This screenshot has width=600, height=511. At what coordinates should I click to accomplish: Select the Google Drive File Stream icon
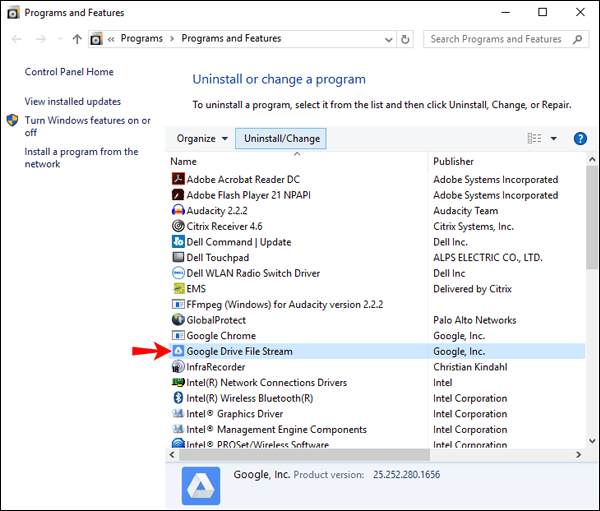(x=178, y=352)
